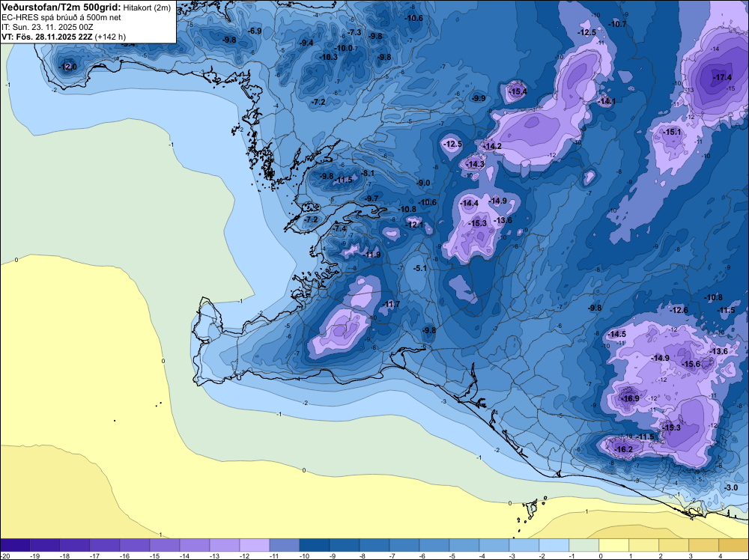749x560 pixels.
Task: Click legend swatch between -12 and -11
Action: [255, 545]
